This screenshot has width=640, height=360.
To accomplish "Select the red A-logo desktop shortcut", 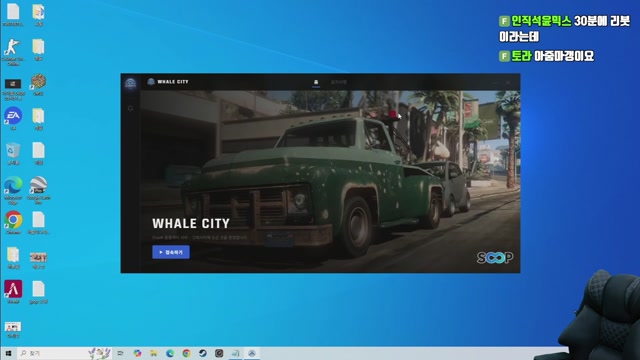I will (13, 291).
